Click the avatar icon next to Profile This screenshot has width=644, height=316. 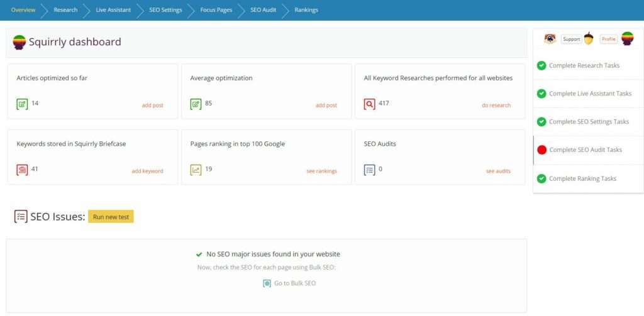pos(627,38)
